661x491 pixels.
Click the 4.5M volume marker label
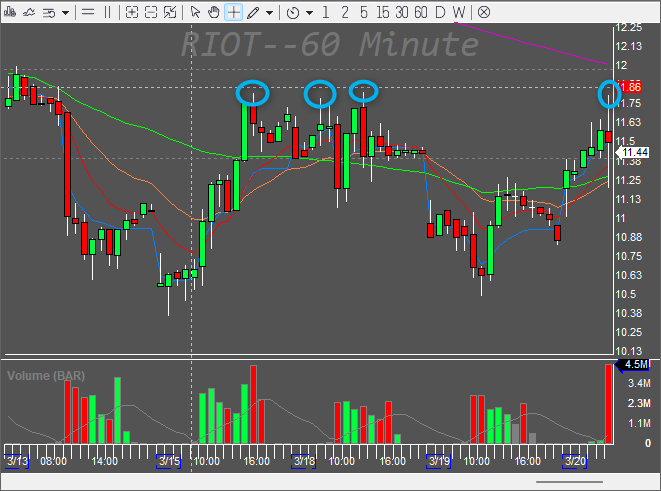point(633,365)
